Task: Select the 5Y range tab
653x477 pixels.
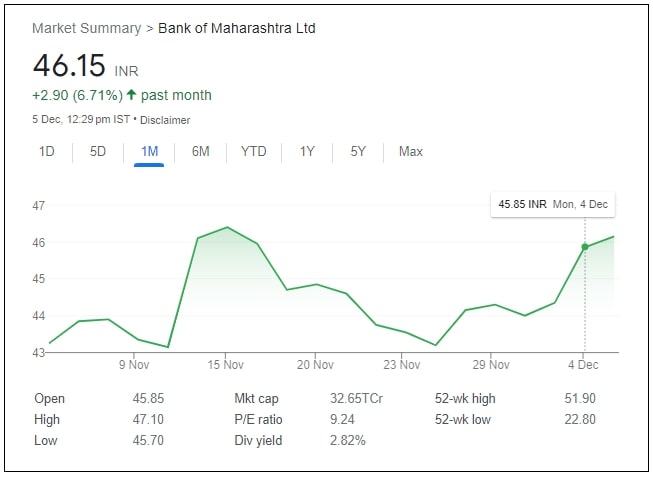Action: (x=358, y=151)
